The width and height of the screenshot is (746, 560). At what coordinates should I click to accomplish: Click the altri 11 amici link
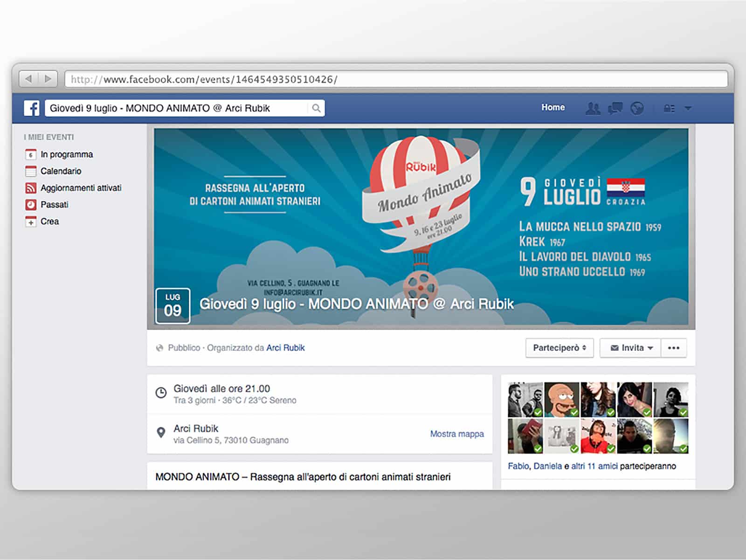594,466
